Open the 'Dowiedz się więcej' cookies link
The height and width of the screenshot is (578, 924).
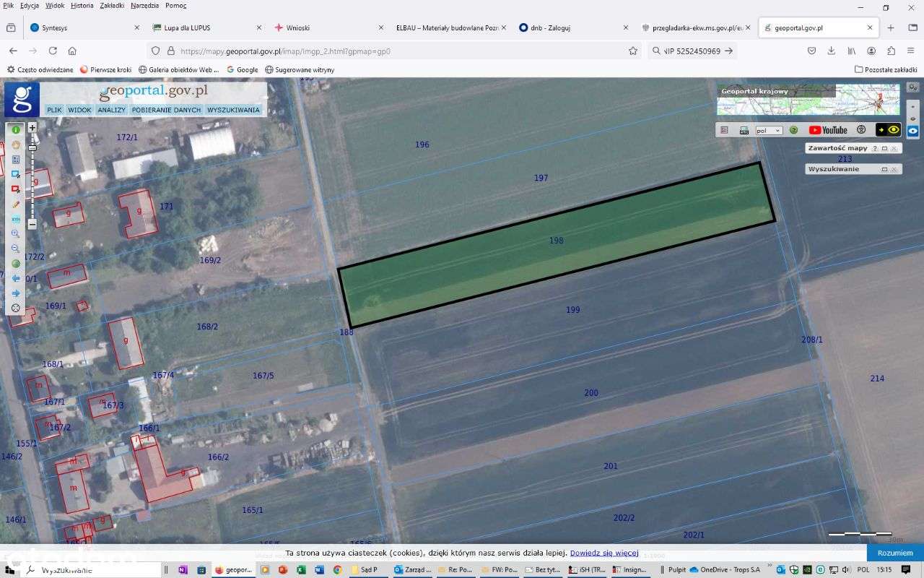coord(604,553)
